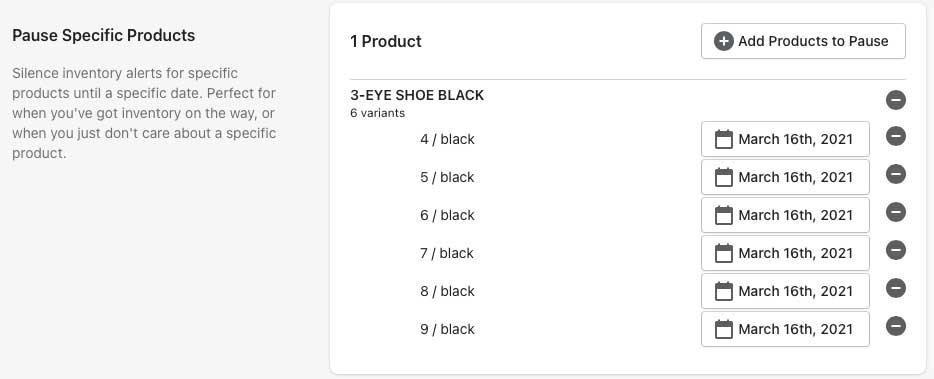The height and width of the screenshot is (379, 934).
Task: Click the Add Products to Pause button
Action: [803, 41]
